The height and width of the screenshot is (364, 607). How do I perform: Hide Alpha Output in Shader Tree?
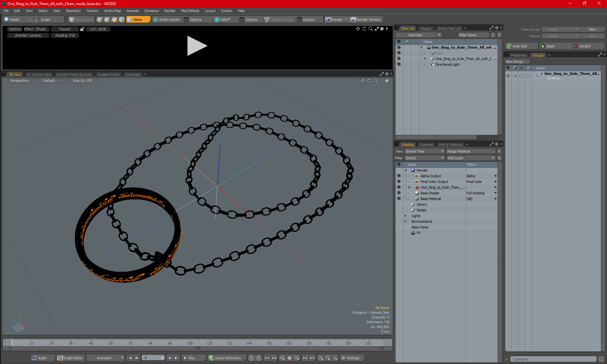[399, 176]
